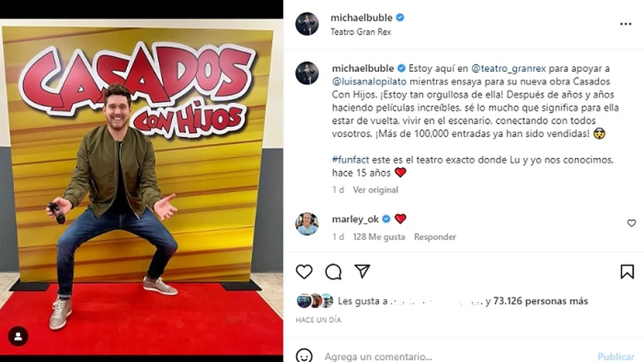View the 73.126 personas más likers
The height and width of the screenshot is (362, 644).
coord(540,301)
